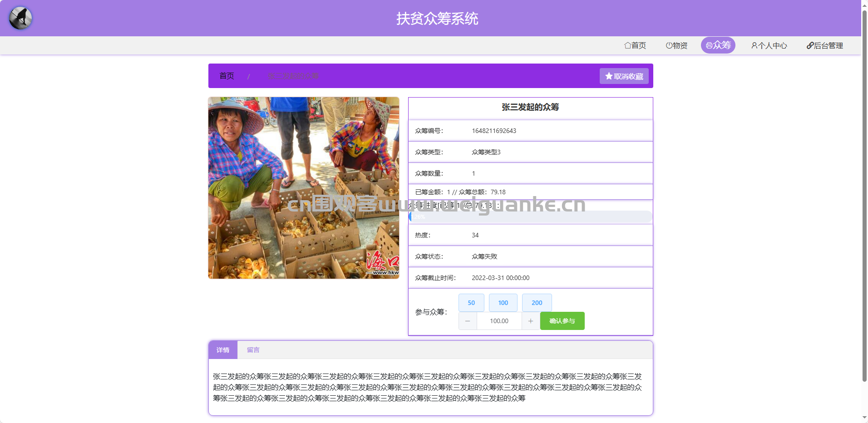Viewport: 868px width, 423px height.
Task: Select the 100 amount button
Action: 503,303
